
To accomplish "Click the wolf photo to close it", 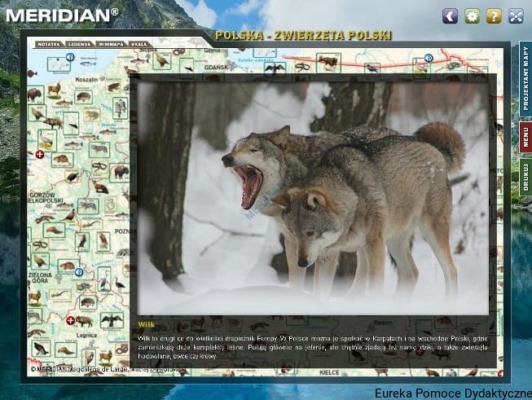I will pos(314,196).
